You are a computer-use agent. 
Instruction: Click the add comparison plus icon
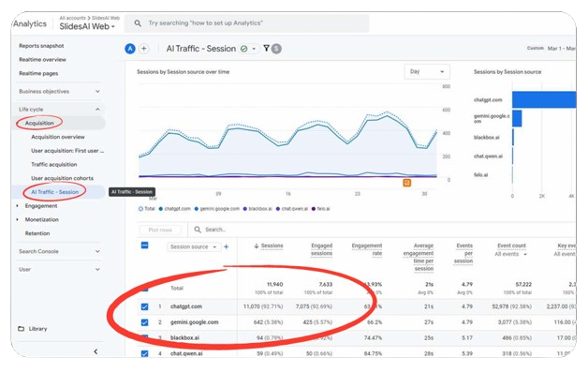click(x=144, y=49)
